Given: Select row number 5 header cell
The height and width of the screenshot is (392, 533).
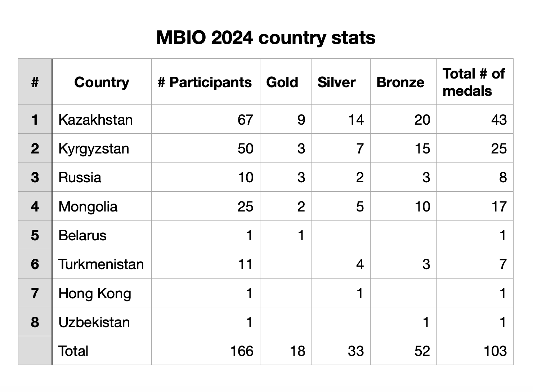Looking at the screenshot, I should pos(35,235).
